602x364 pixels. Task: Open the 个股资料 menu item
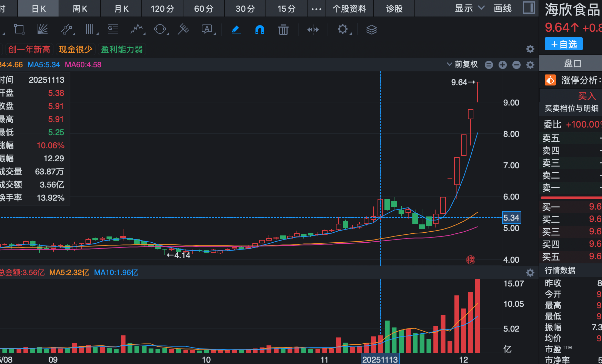click(x=349, y=9)
